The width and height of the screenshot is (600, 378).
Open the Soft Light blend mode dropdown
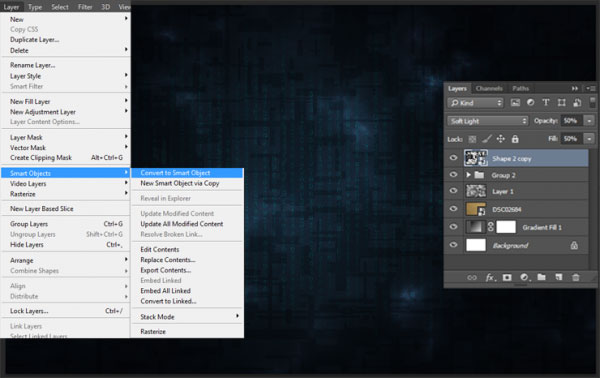[x=488, y=121]
